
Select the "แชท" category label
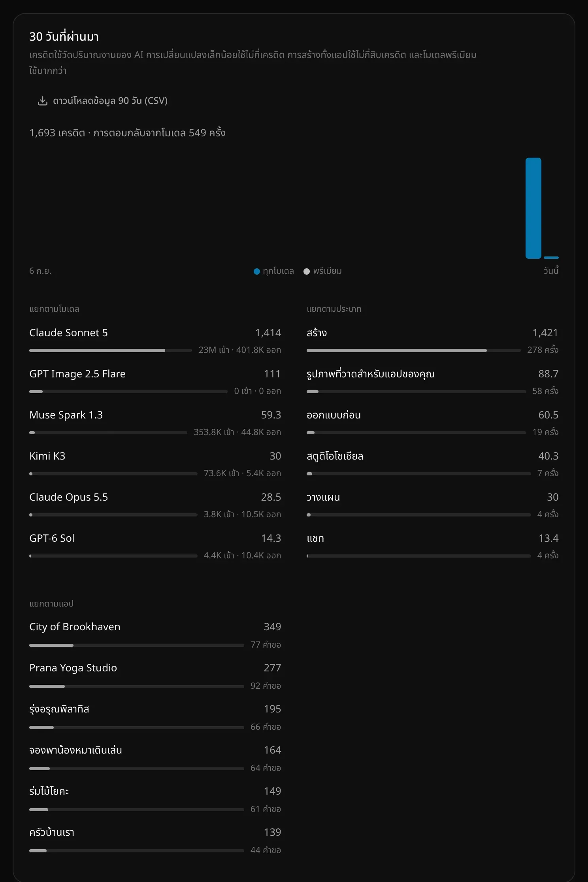315,538
